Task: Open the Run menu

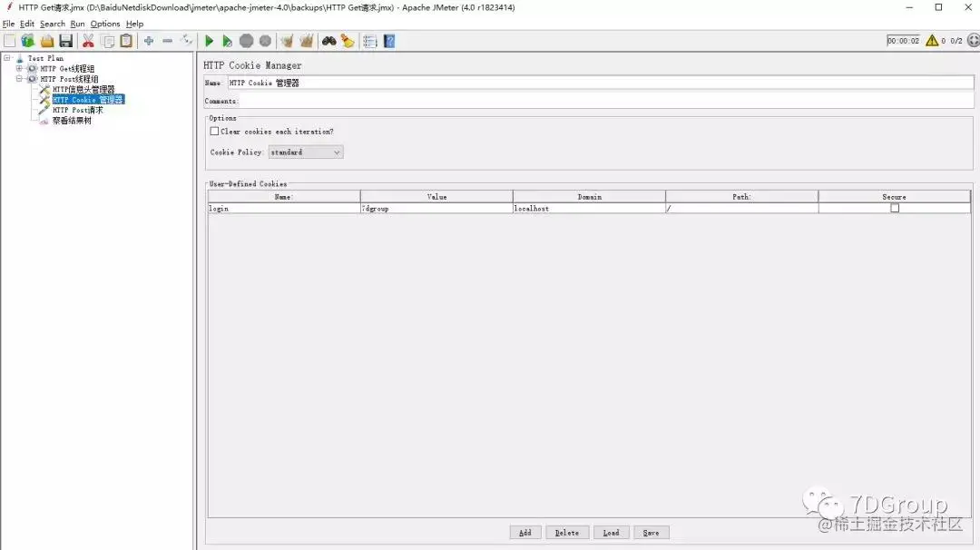Action: tap(77, 24)
